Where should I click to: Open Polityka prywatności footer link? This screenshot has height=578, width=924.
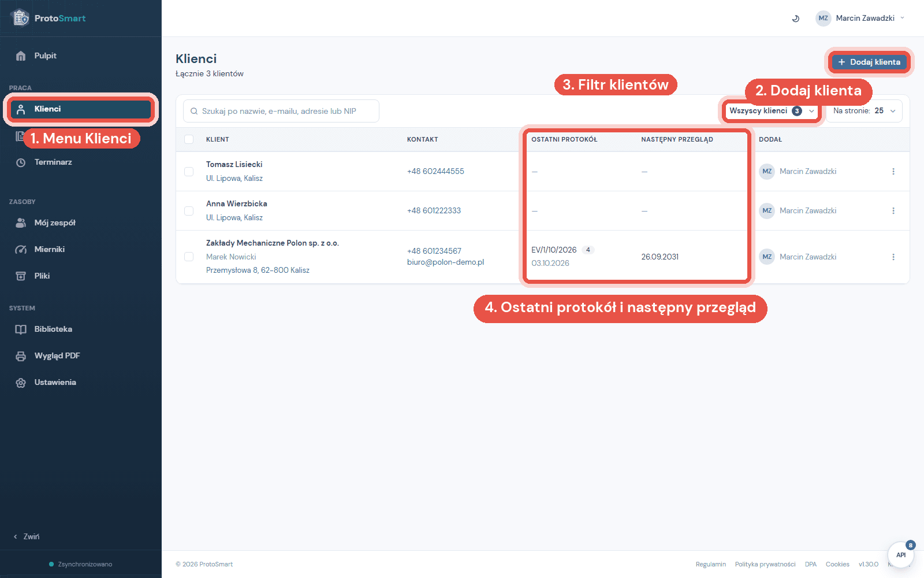[765, 565]
